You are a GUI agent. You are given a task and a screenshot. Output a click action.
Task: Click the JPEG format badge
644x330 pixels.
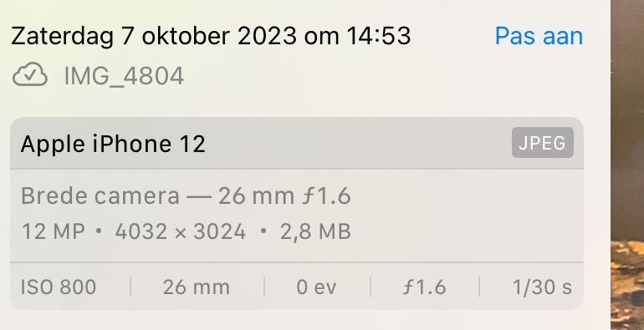tap(543, 142)
